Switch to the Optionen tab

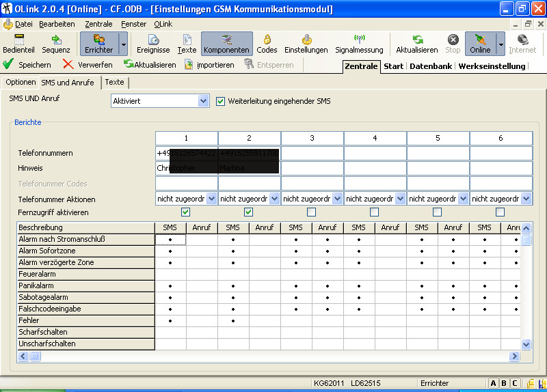(x=21, y=82)
